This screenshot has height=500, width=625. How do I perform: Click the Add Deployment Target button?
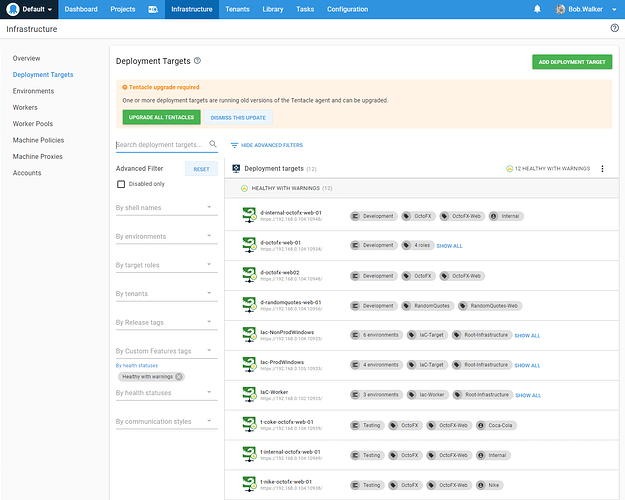tap(572, 62)
